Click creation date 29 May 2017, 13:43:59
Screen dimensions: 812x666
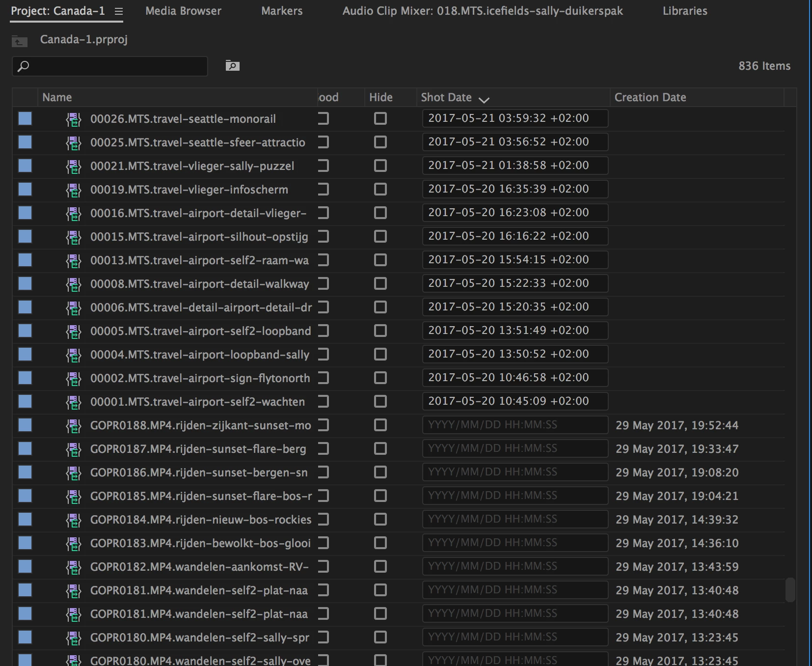(x=677, y=567)
